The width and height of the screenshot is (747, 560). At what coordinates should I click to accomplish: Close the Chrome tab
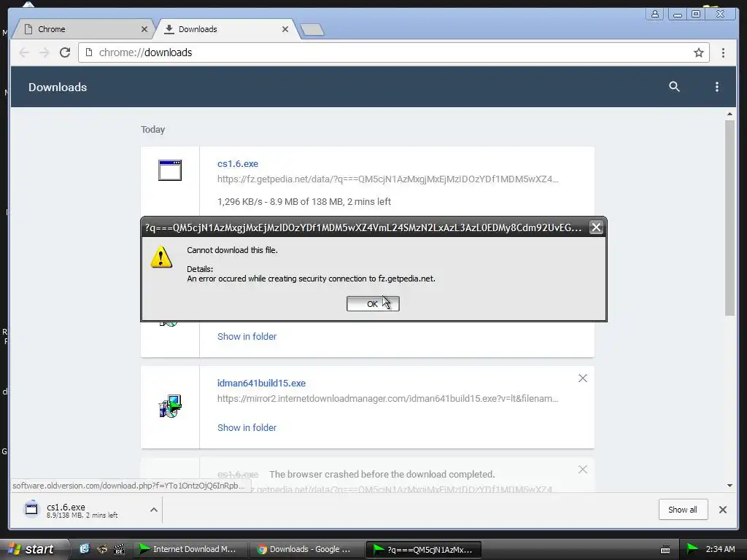click(144, 29)
